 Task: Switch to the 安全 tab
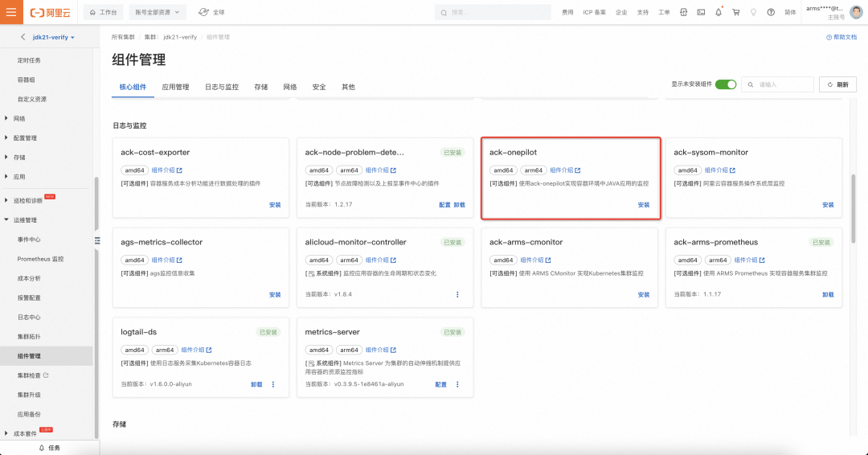click(319, 87)
